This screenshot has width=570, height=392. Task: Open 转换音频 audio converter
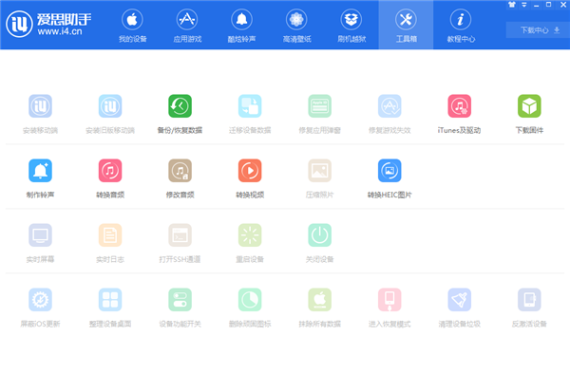(110, 171)
